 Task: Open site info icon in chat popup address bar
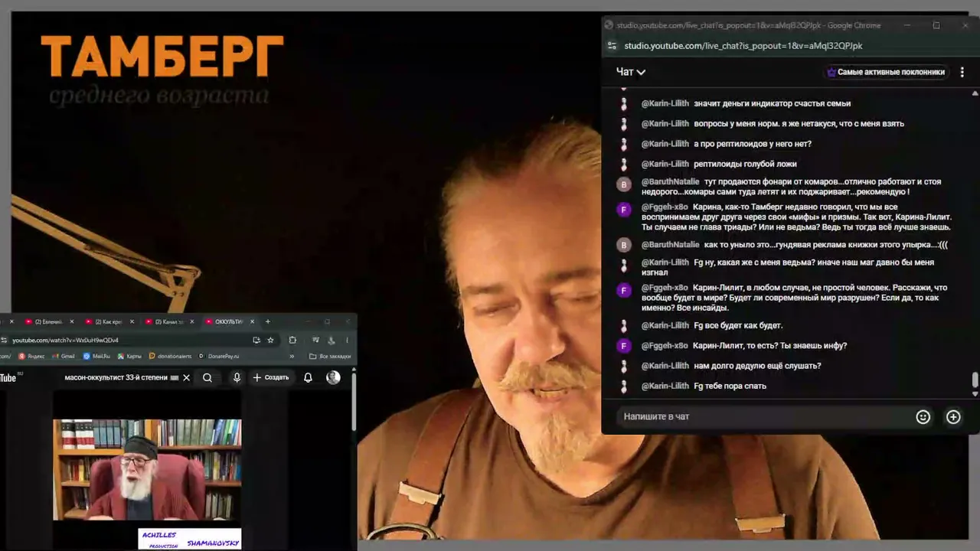coord(612,46)
